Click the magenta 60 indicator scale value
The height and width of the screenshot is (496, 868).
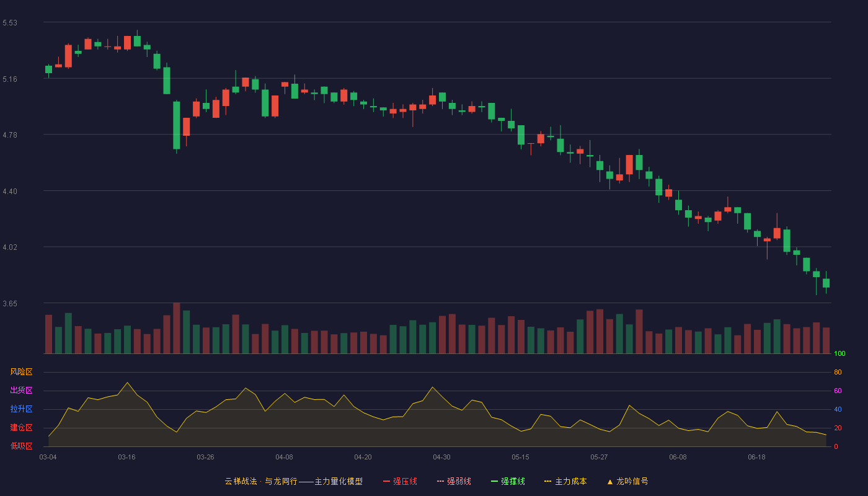[x=838, y=391]
